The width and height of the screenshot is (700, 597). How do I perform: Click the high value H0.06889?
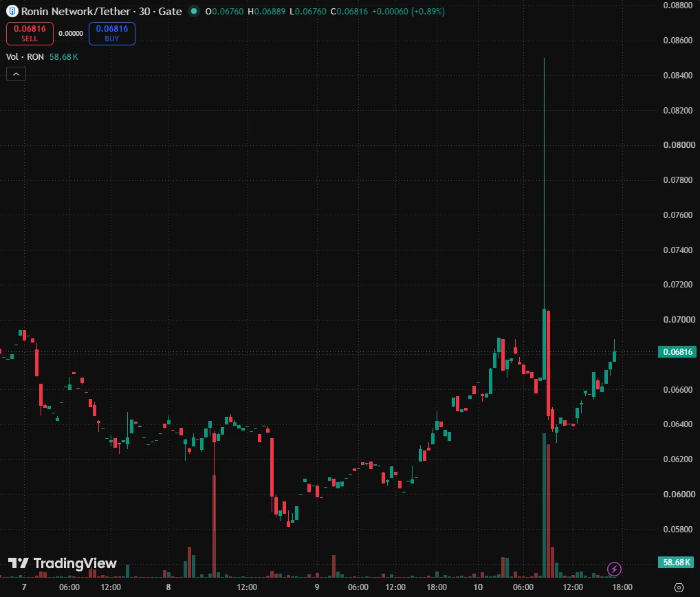tap(267, 12)
